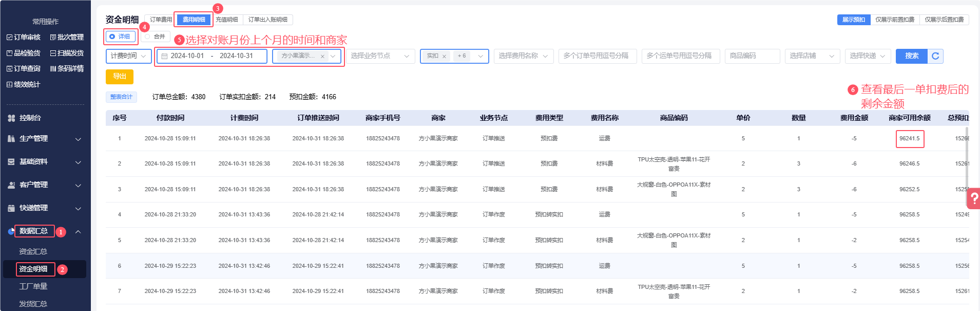Open 扫描发货 shortcut in sidebar
Image resolution: width=980 pixels, height=311 pixels.
tap(67, 53)
